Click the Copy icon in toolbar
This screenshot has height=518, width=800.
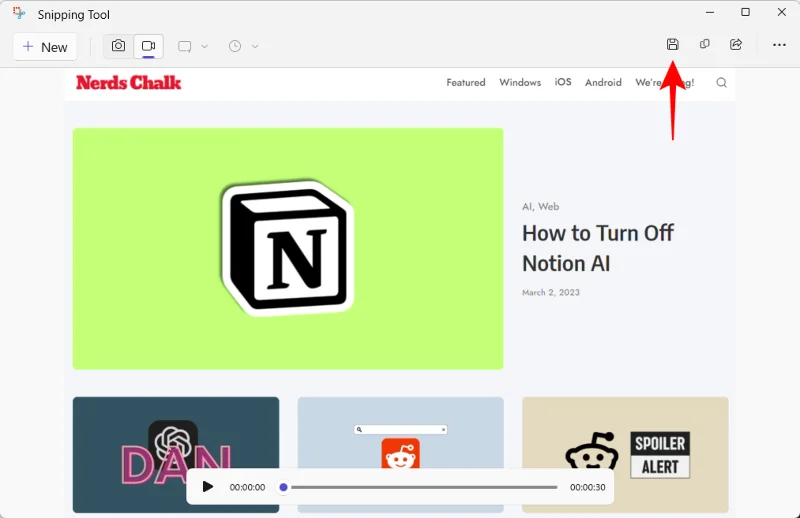705,44
